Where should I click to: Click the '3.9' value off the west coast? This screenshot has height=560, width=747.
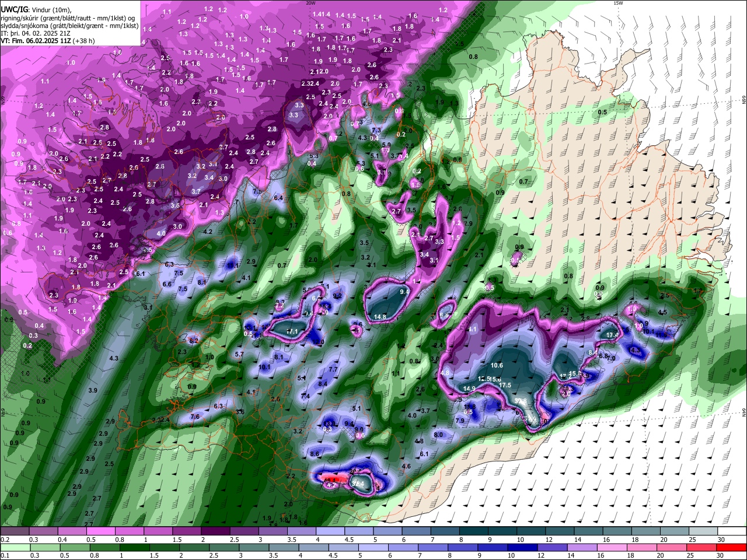click(x=92, y=390)
